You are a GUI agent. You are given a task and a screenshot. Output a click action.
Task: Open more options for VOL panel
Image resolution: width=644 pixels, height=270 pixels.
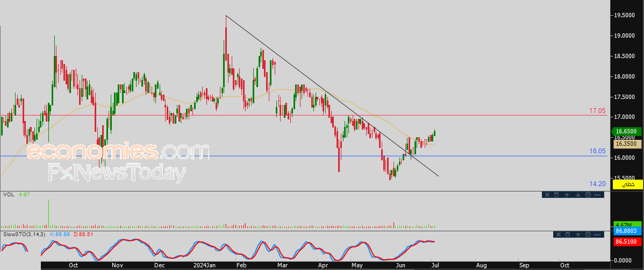(x=598, y=195)
